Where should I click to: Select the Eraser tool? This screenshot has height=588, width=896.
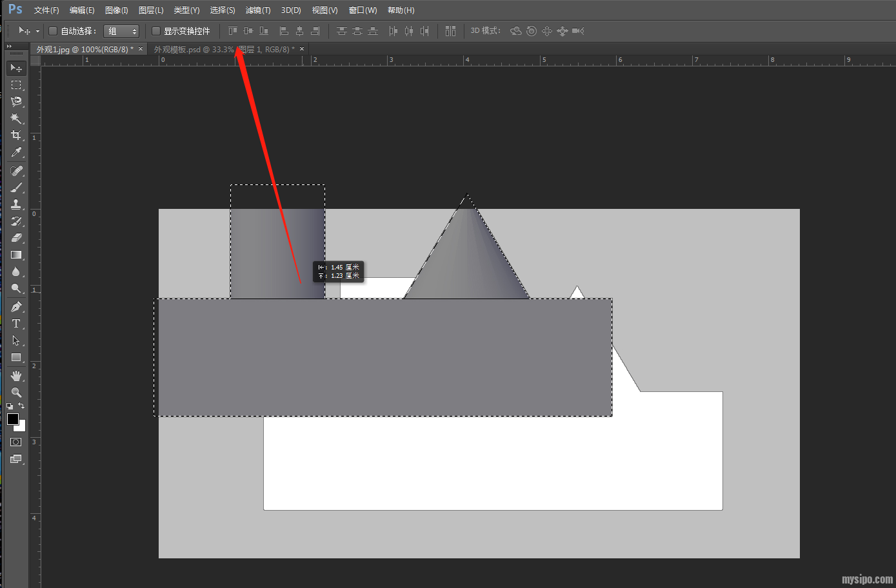click(x=16, y=238)
